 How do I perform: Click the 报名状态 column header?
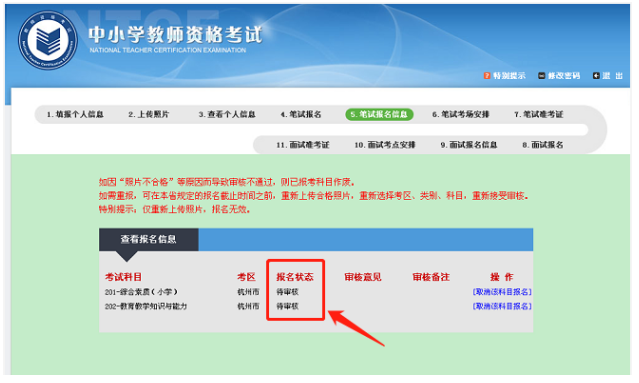pyautogui.click(x=295, y=277)
